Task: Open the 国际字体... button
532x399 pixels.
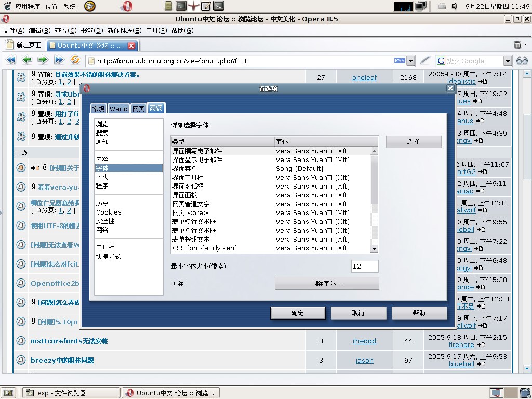Action: (x=327, y=283)
